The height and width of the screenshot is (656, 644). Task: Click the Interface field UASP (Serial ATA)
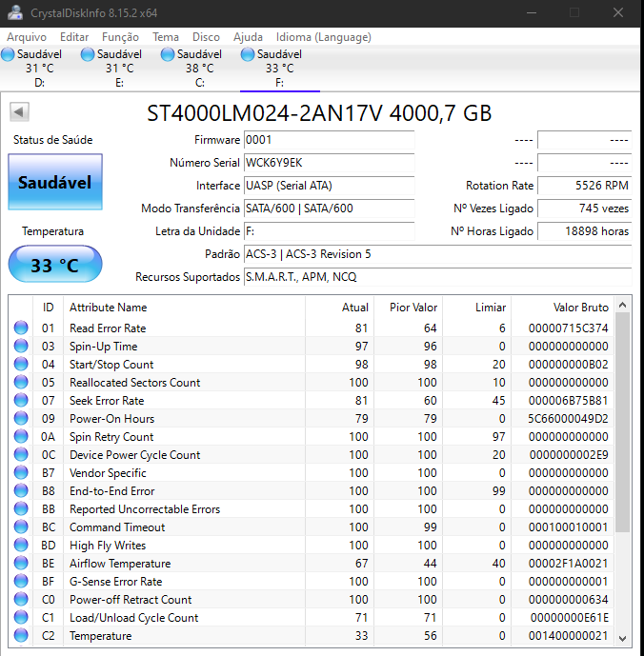(x=329, y=186)
